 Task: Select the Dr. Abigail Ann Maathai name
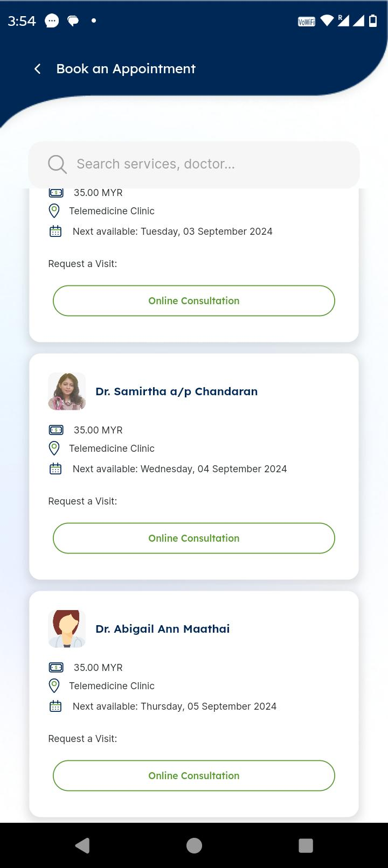coord(162,629)
